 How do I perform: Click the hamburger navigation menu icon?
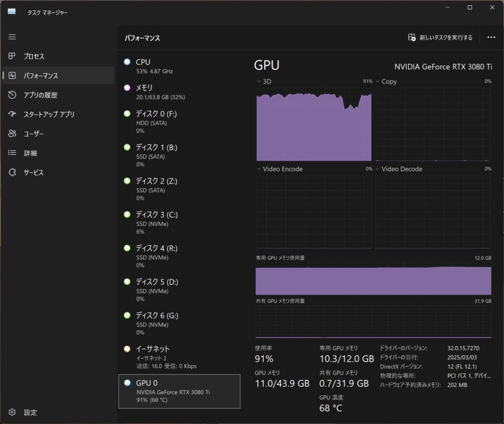(12, 37)
